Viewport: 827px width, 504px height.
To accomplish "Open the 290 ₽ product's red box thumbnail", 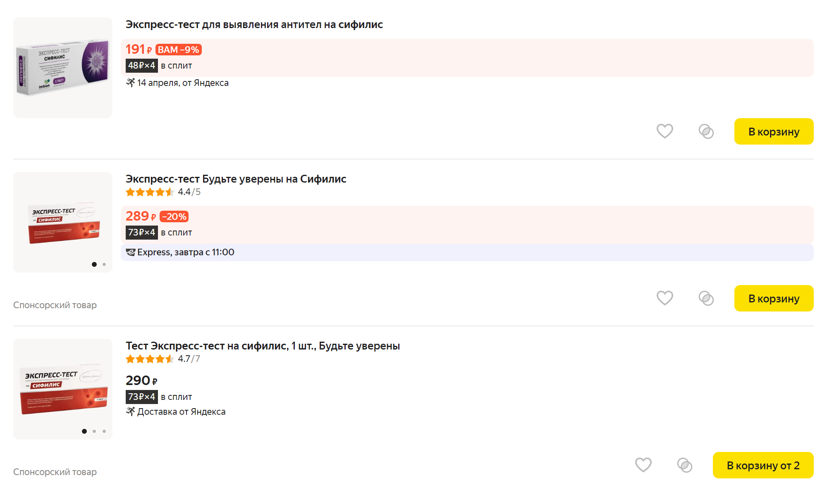I will tap(63, 389).
